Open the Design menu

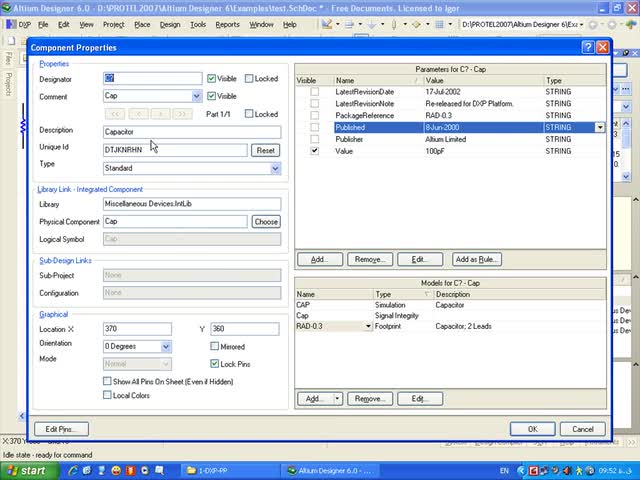click(x=170, y=24)
